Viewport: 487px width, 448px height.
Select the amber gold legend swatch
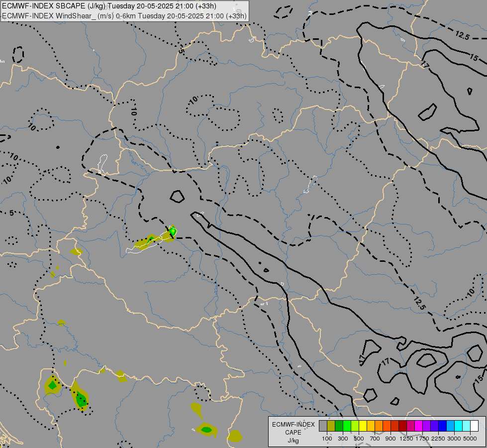371,426
